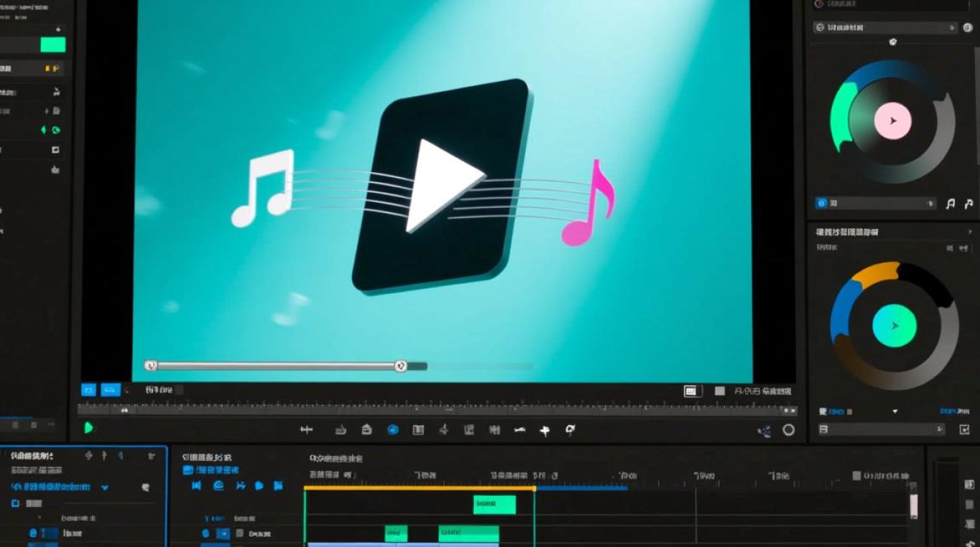Click the pink music note in the preview
This screenshot has width=980, height=547.
point(588,203)
